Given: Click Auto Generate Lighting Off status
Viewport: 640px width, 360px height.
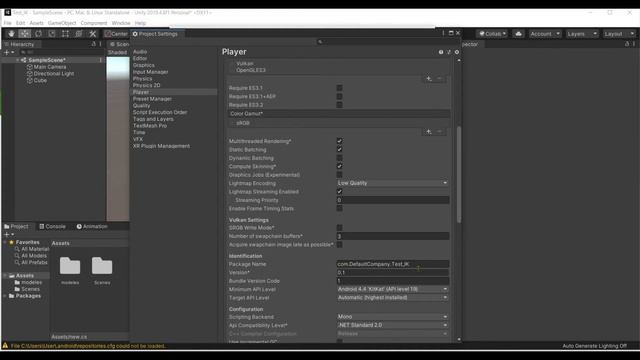Looking at the screenshot, I should pos(594,346).
